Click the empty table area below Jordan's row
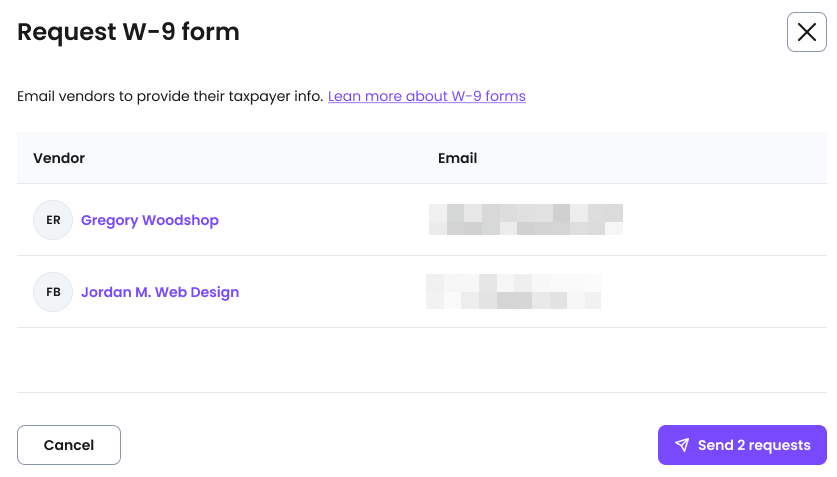837x477 pixels. pos(420,359)
